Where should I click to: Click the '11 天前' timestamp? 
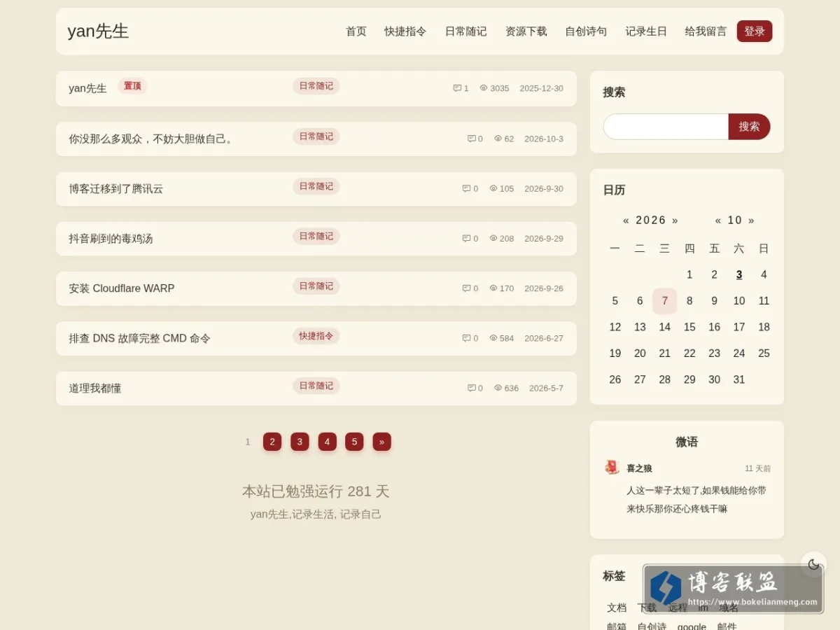757,468
